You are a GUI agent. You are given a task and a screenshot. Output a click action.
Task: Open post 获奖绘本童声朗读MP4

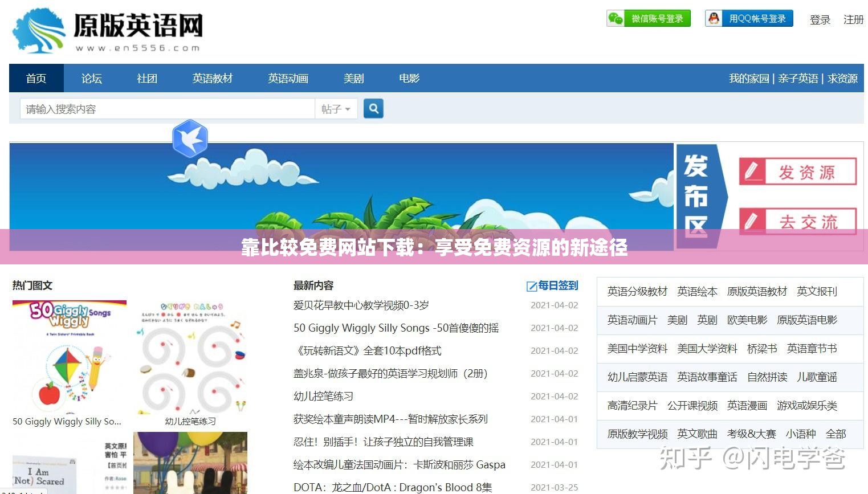[x=390, y=419]
